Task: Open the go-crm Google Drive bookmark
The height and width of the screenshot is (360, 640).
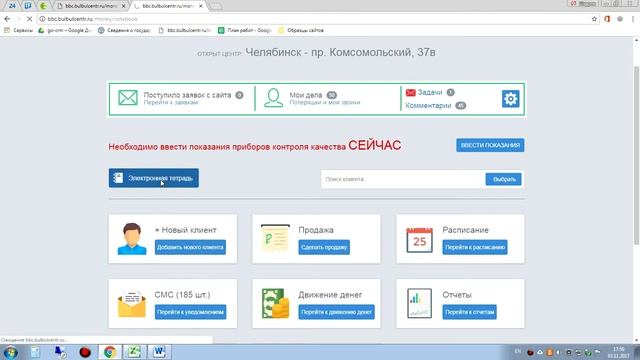Action: [x=64, y=30]
